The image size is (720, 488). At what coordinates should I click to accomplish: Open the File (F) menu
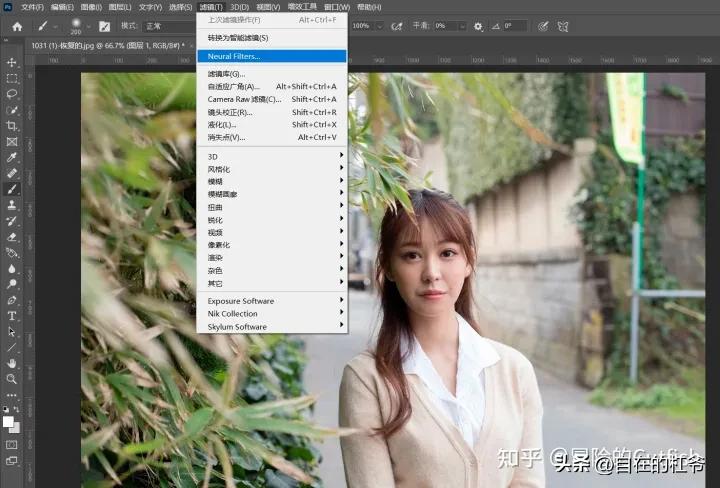click(x=32, y=7)
